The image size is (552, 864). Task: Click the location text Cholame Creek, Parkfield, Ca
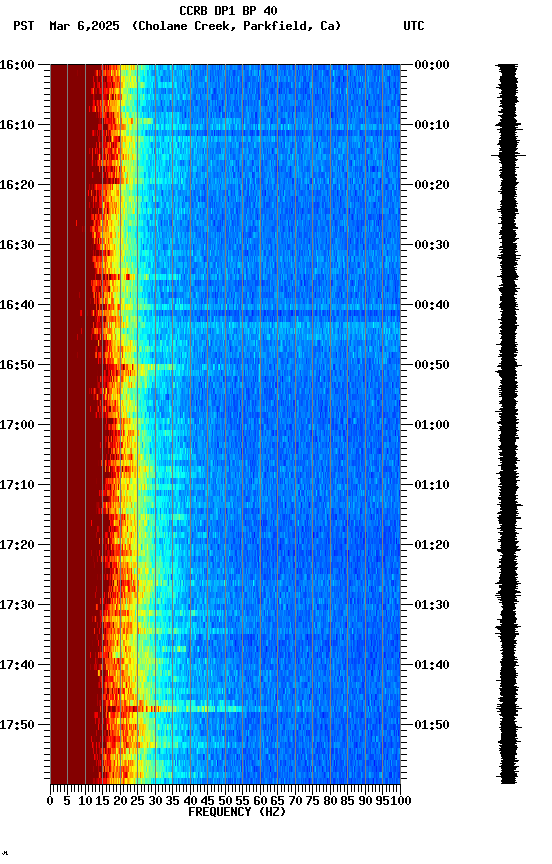(236, 26)
